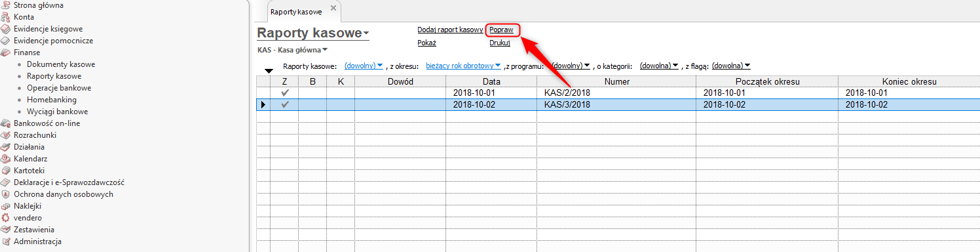Select Raporty kasowe in the sidebar

point(54,76)
